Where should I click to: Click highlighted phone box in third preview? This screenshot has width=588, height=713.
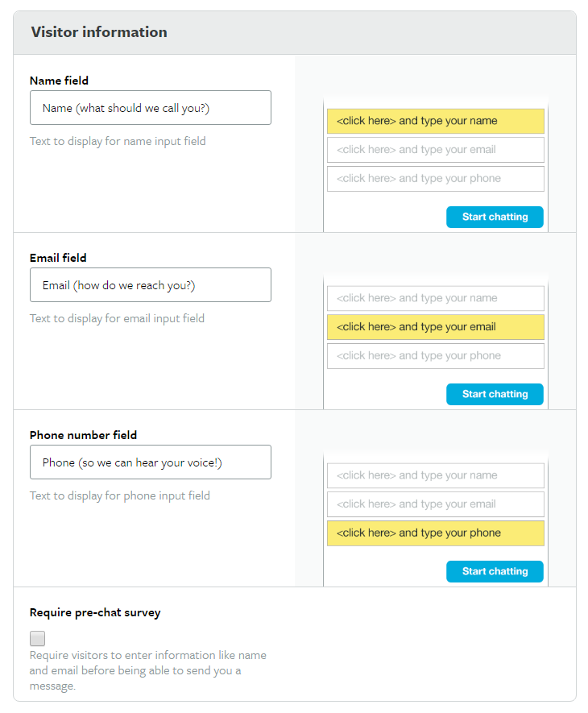[x=435, y=533]
